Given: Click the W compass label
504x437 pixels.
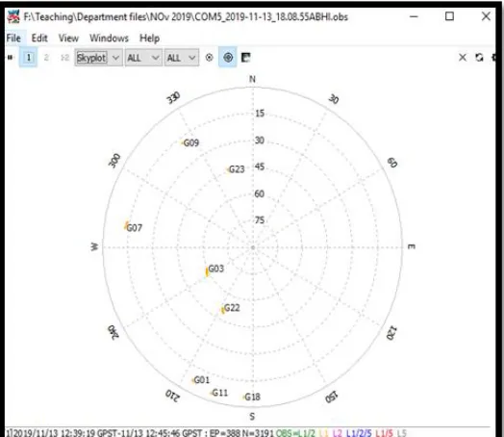Looking at the screenshot, I should pyautogui.click(x=94, y=246).
